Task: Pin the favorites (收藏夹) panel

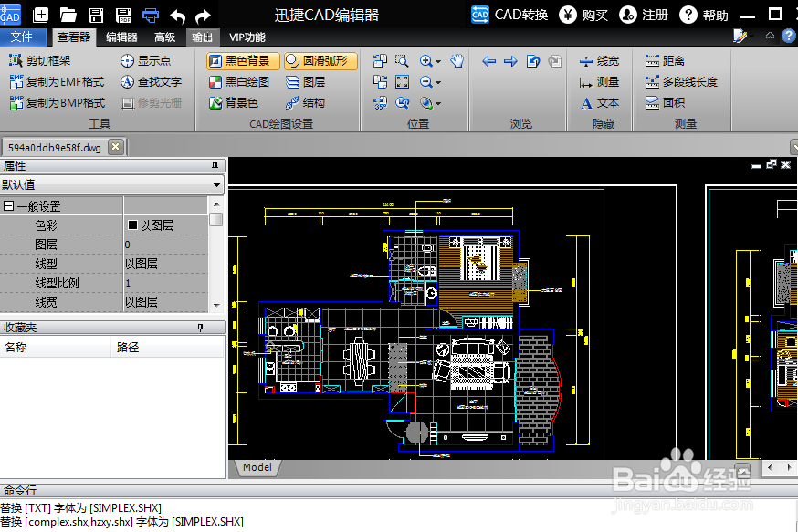Action: tap(201, 328)
